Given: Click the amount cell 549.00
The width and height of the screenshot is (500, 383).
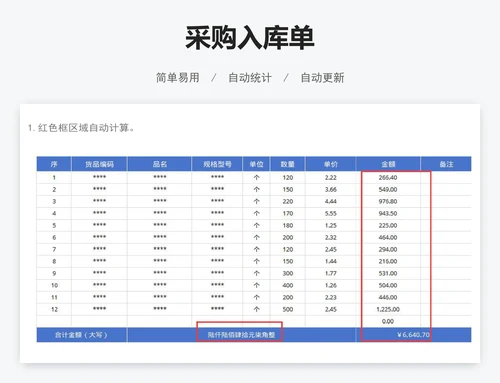Looking at the screenshot, I should click(x=388, y=189).
